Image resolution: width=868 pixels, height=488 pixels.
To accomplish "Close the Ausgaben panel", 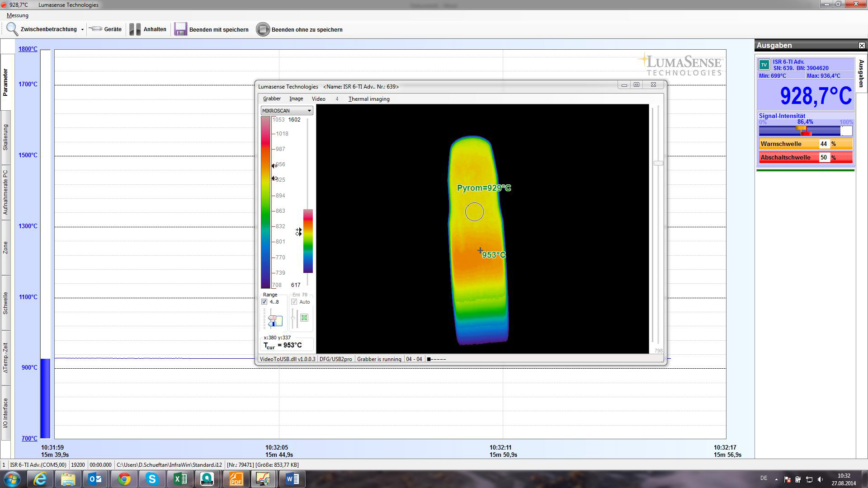I will pyautogui.click(x=862, y=46).
